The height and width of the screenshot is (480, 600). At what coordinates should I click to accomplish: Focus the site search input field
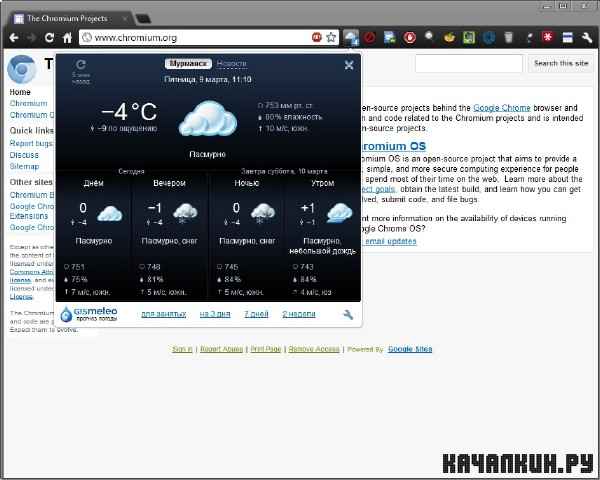[469, 64]
